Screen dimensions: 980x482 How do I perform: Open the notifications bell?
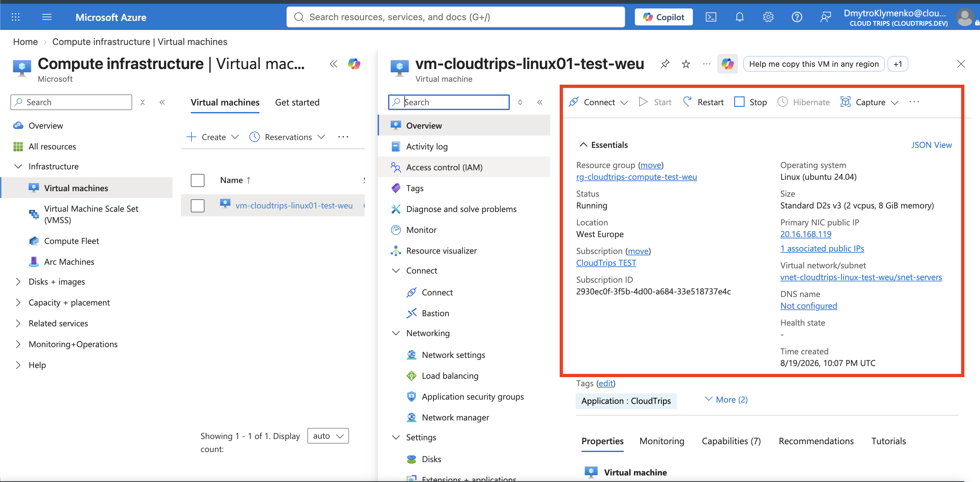coord(739,17)
